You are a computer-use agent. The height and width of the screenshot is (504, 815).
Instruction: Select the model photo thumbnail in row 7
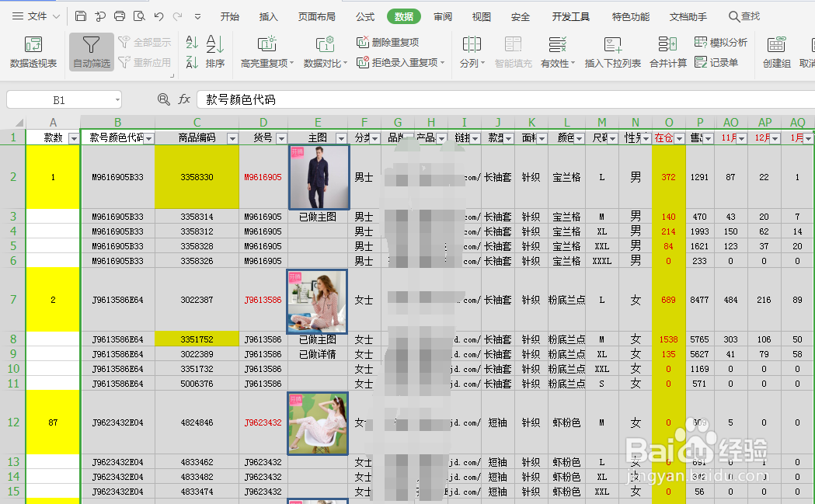coord(316,301)
